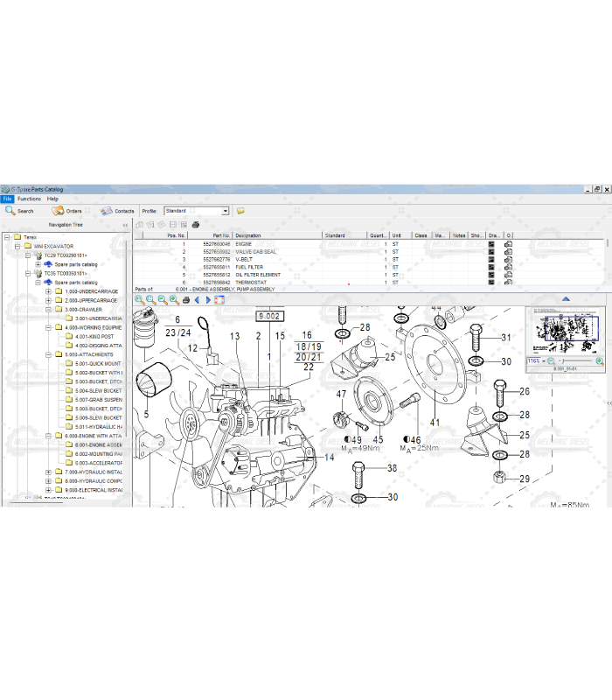Open the Profile dropdown showing Standard
The image size is (612, 700).
(x=225, y=211)
